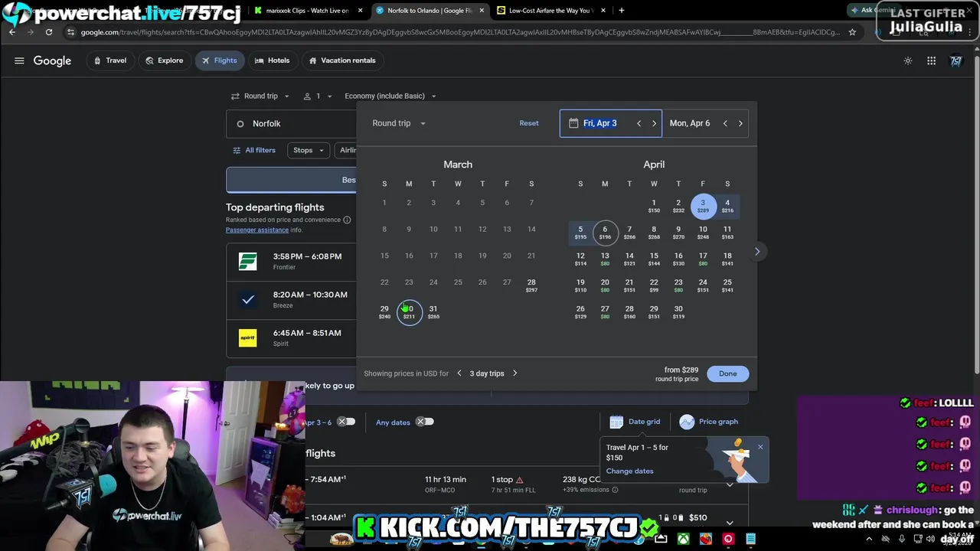This screenshot has width=980, height=551.
Task: Click Change dates link in suggestion
Action: [x=629, y=471]
